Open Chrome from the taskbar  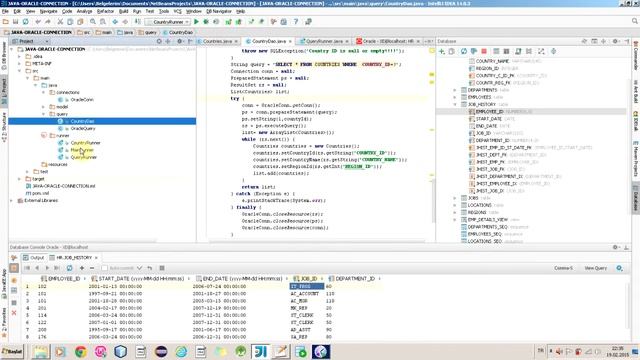click(x=81, y=351)
